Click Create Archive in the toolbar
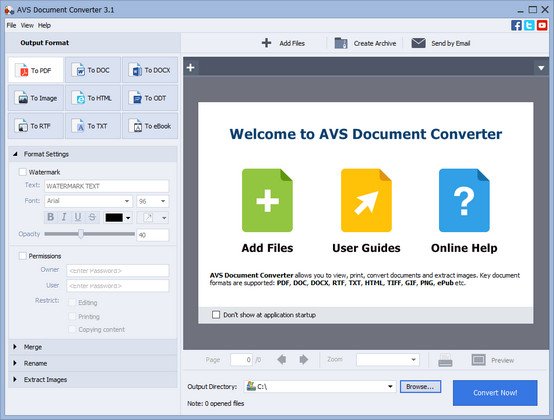The image size is (554, 420). tap(365, 43)
